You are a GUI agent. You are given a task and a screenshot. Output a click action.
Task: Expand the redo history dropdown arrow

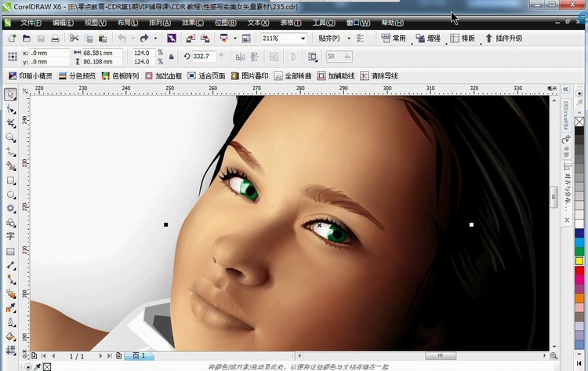click(x=155, y=38)
